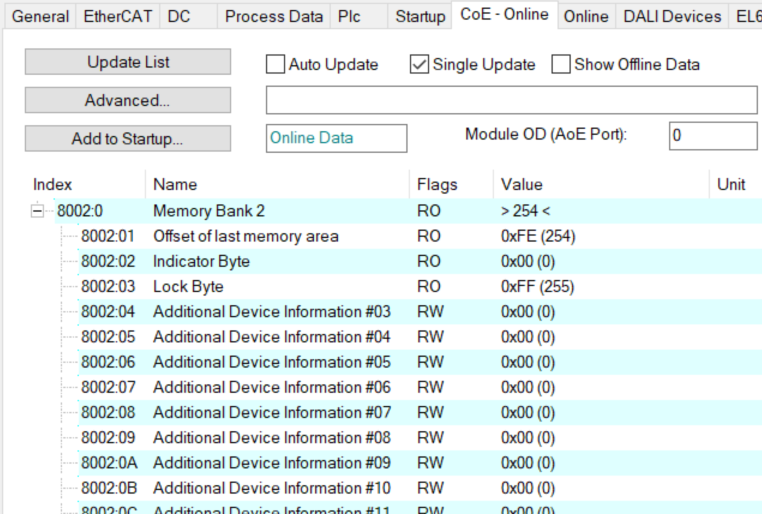Image resolution: width=762 pixels, height=514 pixels.
Task: Select the Startup tab
Action: point(419,16)
